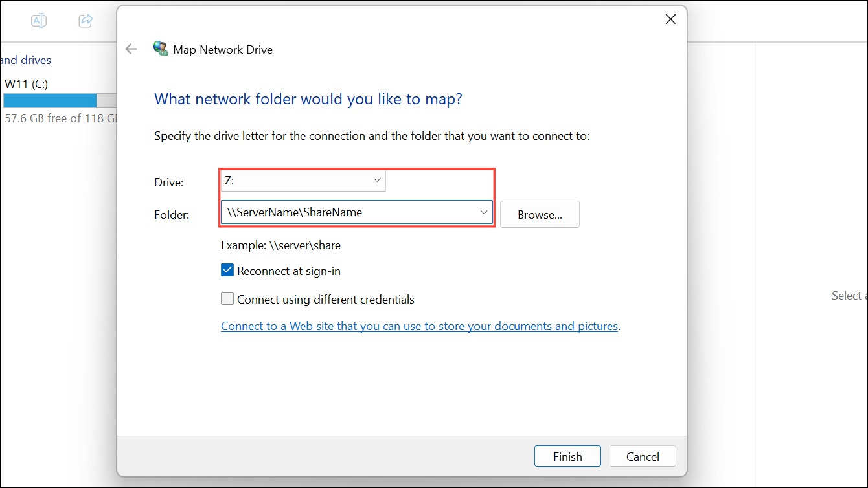
Task: Click the Rename icon in Explorer toolbar
Action: pyautogui.click(x=39, y=21)
